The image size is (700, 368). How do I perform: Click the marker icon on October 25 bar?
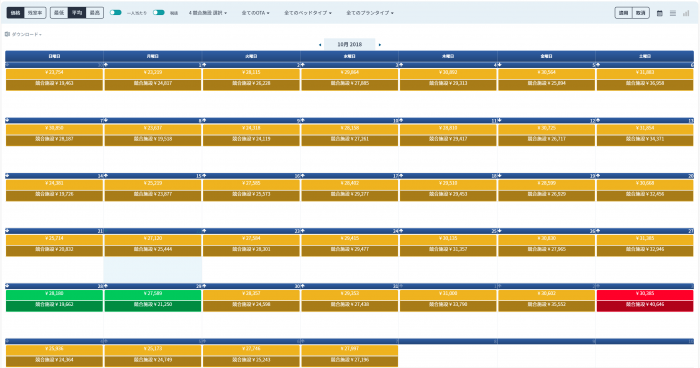click(401, 231)
